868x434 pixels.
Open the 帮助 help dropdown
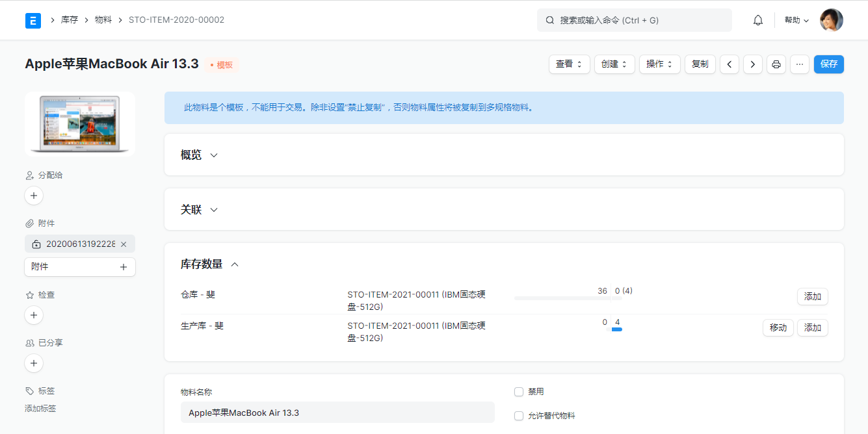click(x=796, y=20)
